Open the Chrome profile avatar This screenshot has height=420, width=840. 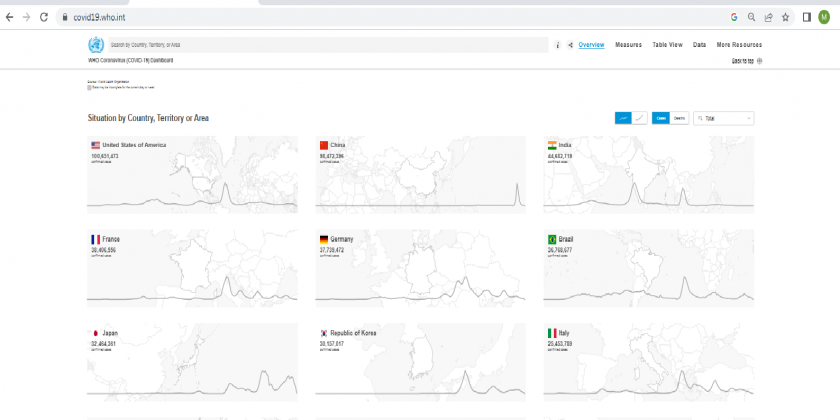point(824,17)
